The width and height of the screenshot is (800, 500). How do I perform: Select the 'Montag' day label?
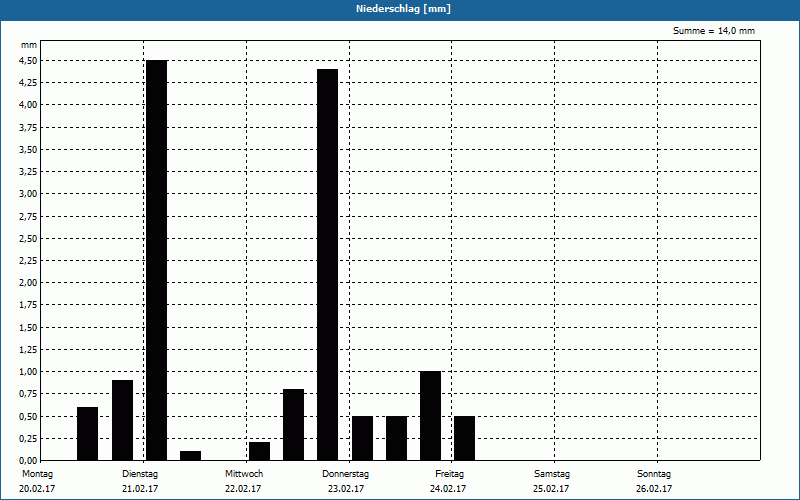(x=37, y=474)
